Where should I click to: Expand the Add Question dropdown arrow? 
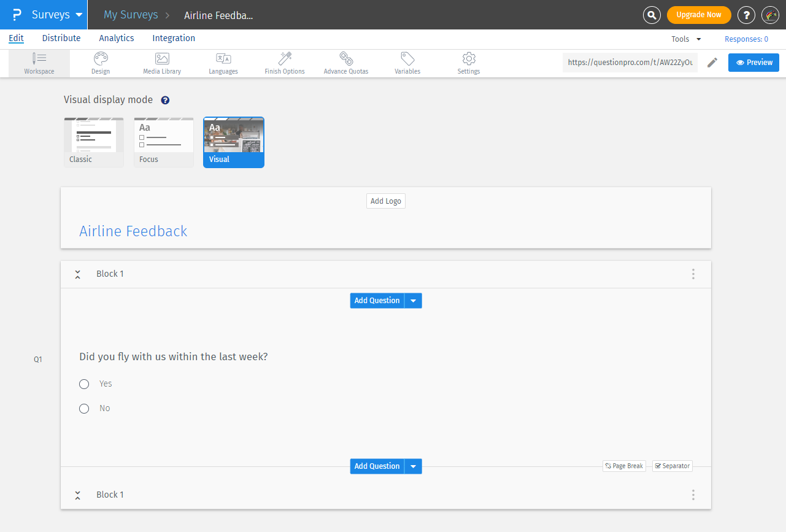pos(414,300)
